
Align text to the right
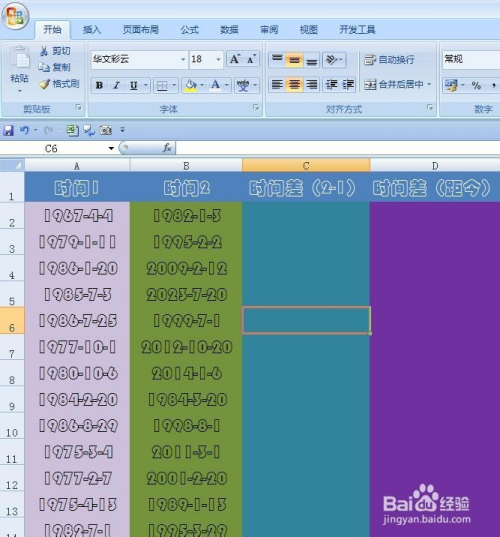coord(311,85)
